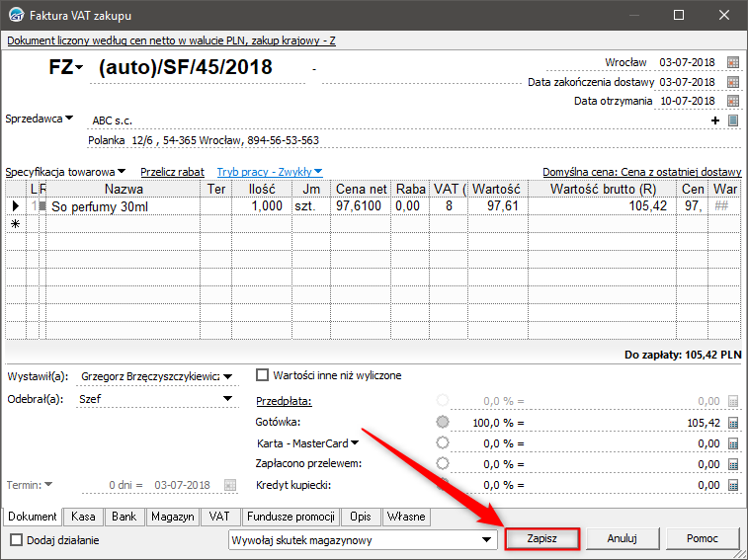Image resolution: width=748 pixels, height=560 pixels.
Task: Save document with Zapisz button
Action: (x=541, y=539)
